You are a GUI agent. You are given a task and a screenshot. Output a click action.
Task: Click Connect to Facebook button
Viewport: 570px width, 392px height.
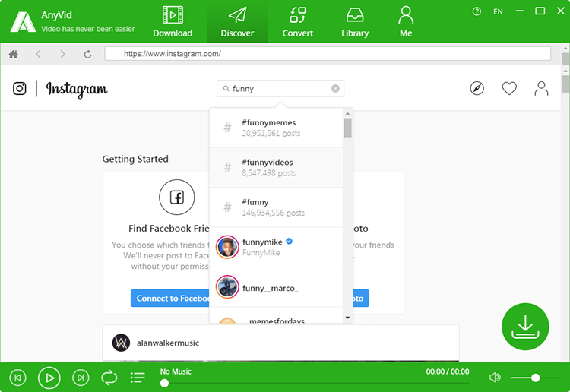coord(170,299)
